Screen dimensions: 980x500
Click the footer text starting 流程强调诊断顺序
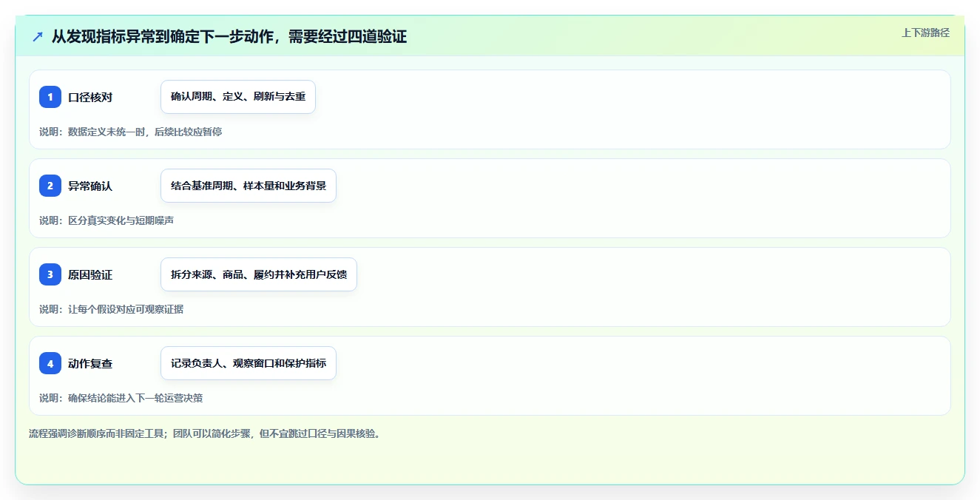205,433
